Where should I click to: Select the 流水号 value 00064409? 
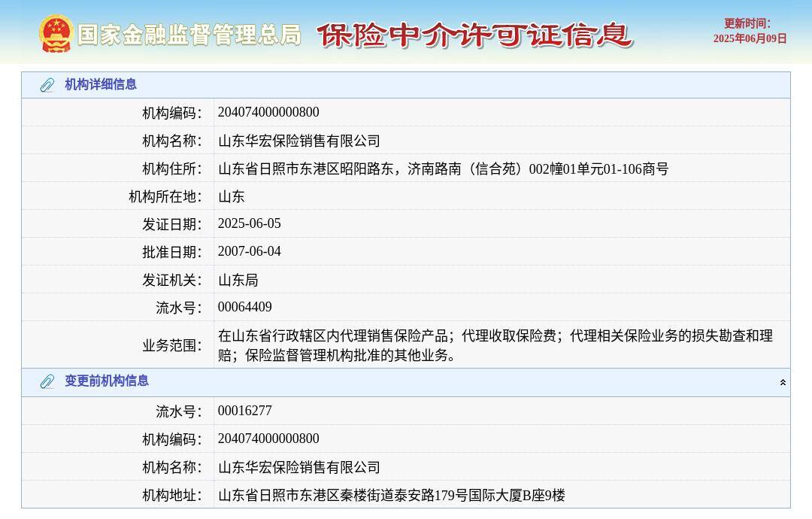244,307
